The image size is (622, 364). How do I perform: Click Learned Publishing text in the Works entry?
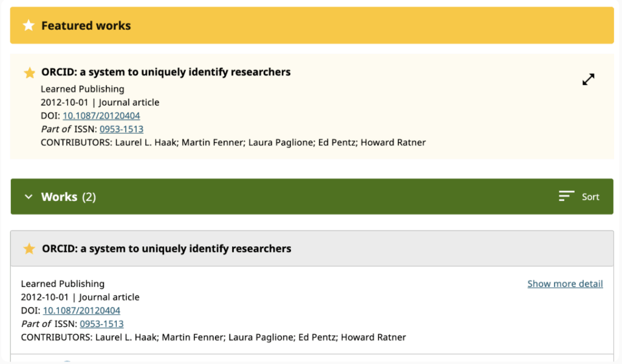coord(63,284)
